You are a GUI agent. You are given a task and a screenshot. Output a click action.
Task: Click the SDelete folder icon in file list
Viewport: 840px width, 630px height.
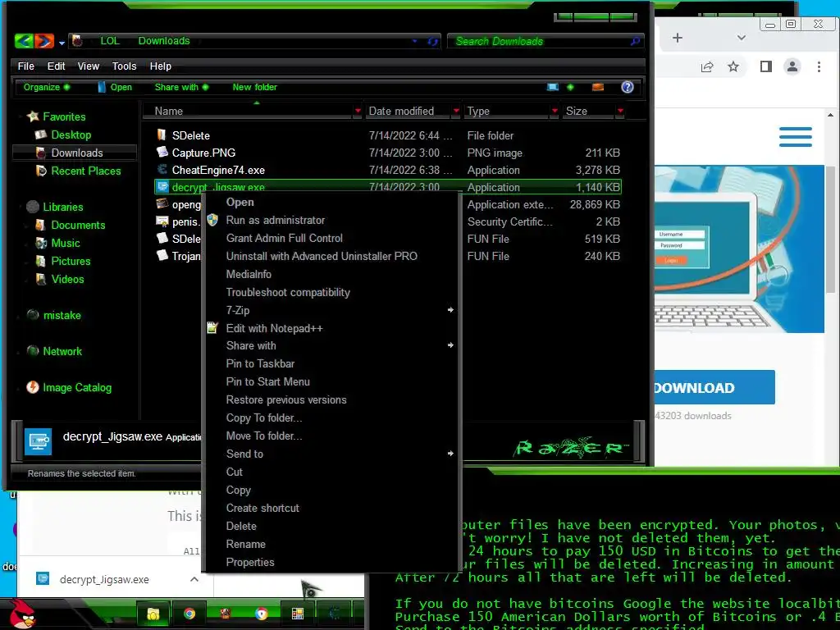click(x=162, y=135)
